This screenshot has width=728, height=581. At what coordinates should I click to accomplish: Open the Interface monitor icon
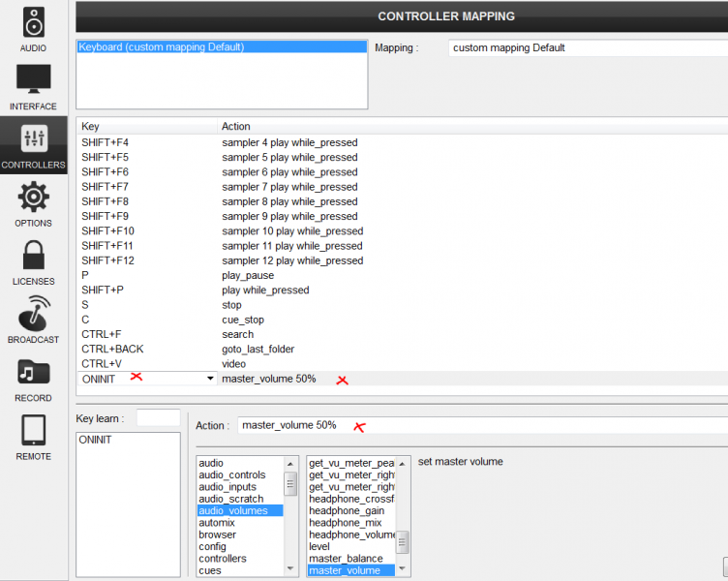point(33,80)
